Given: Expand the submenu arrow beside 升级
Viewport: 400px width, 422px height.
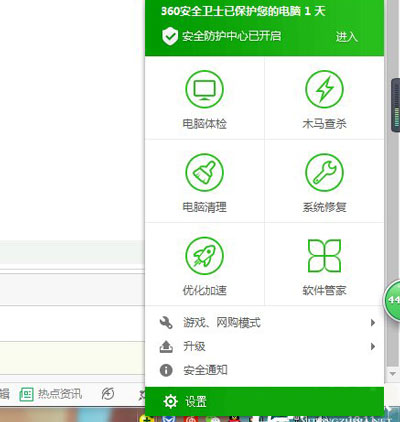Looking at the screenshot, I should (373, 346).
